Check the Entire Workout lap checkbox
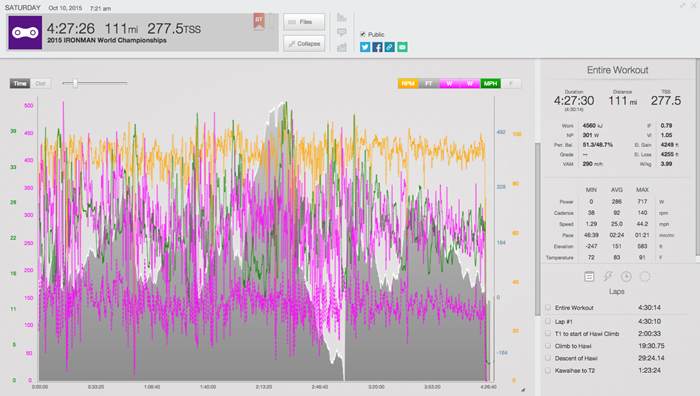The width and height of the screenshot is (700, 396). pyautogui.click(x=548, y=307)
